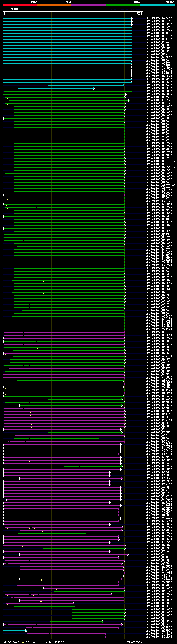Select hit label UniRef100_Q94C38

(x=159, y=33)
